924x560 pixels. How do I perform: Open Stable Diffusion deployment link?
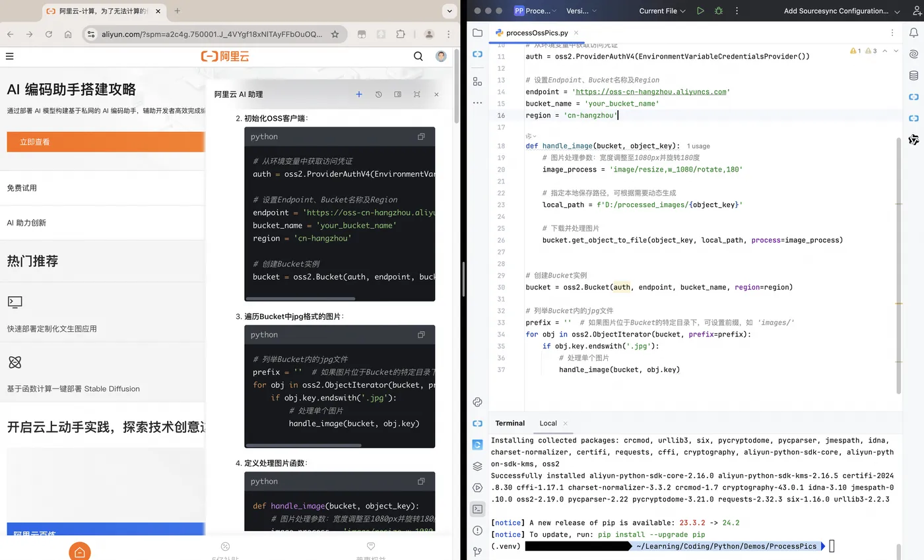click(x=73, y=389)
